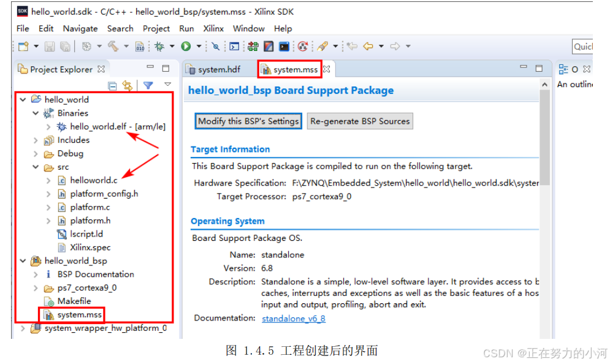Click the Save icon in toolbar

tap(50, 47)
